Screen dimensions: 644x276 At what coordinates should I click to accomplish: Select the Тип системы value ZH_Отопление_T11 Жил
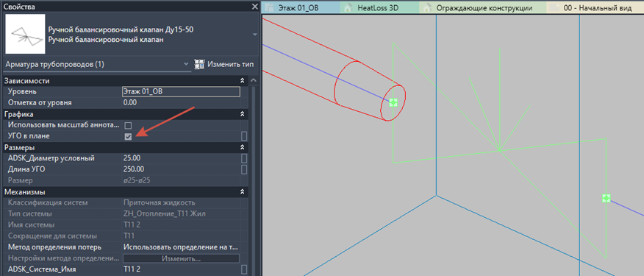click(164, 214)
